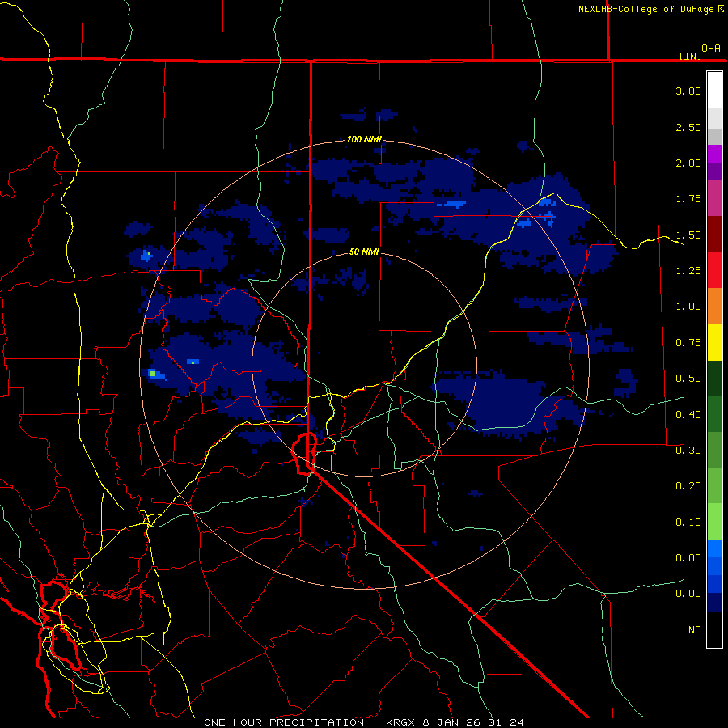The height and width of the screenshot is (728, 728).
Task: Select the bright red 1.25 color swatch
Action: point(714,270)
